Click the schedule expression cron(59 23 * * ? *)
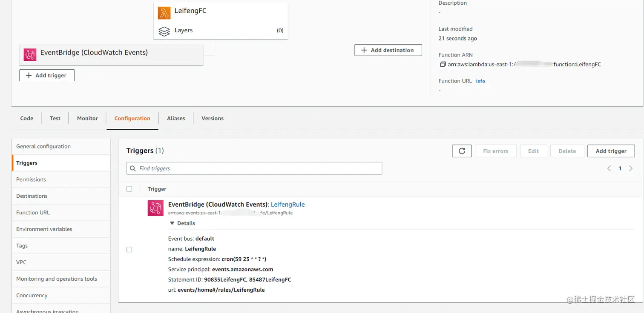 (x=244, y=259)
